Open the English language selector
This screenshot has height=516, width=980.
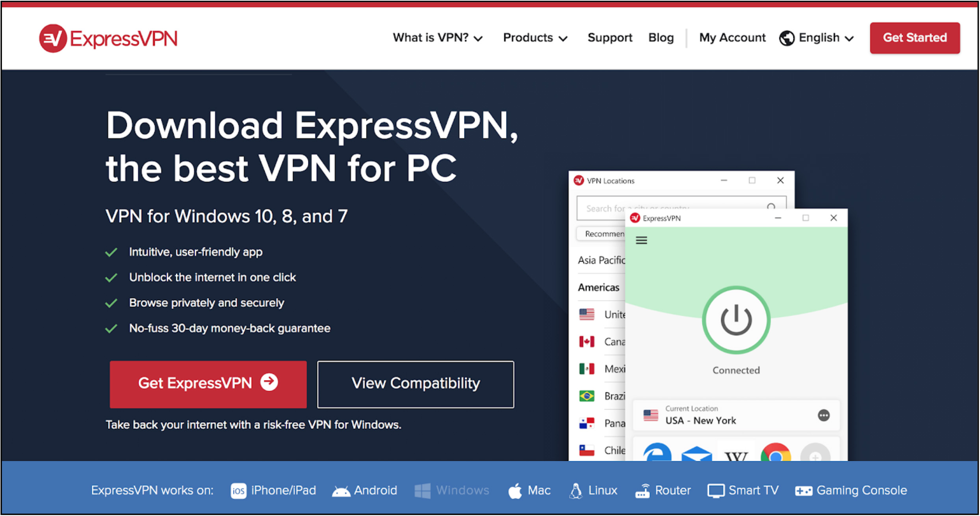(x=817, y=38)
